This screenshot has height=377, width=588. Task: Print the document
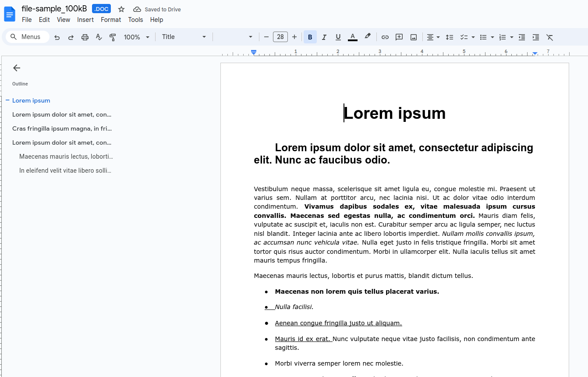tap(85, 37)
